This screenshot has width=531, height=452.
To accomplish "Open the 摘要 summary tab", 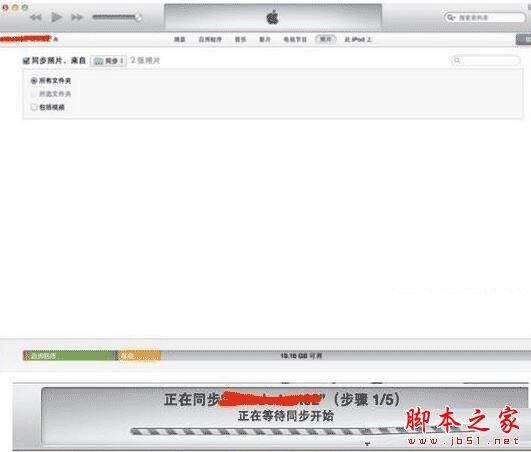I will coord(179,39).
